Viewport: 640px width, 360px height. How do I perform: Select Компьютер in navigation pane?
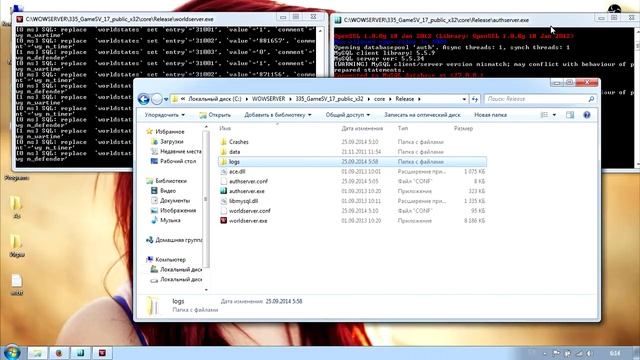tap(170, 260)
